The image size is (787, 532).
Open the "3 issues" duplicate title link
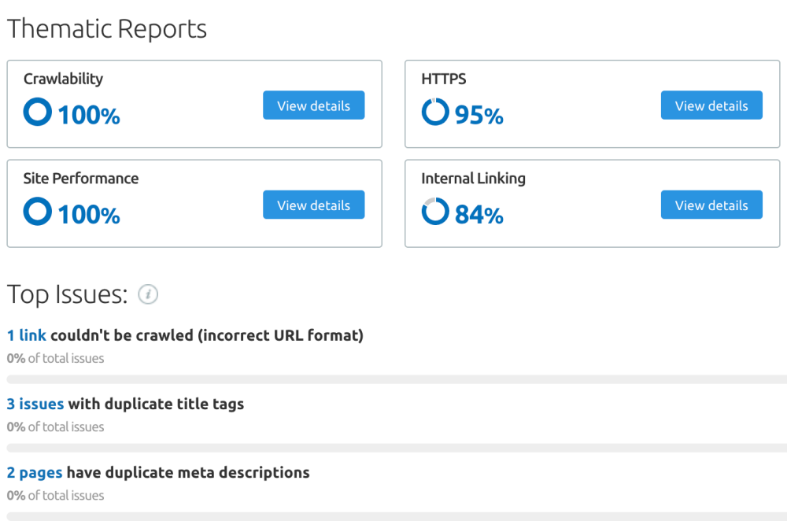35,404
